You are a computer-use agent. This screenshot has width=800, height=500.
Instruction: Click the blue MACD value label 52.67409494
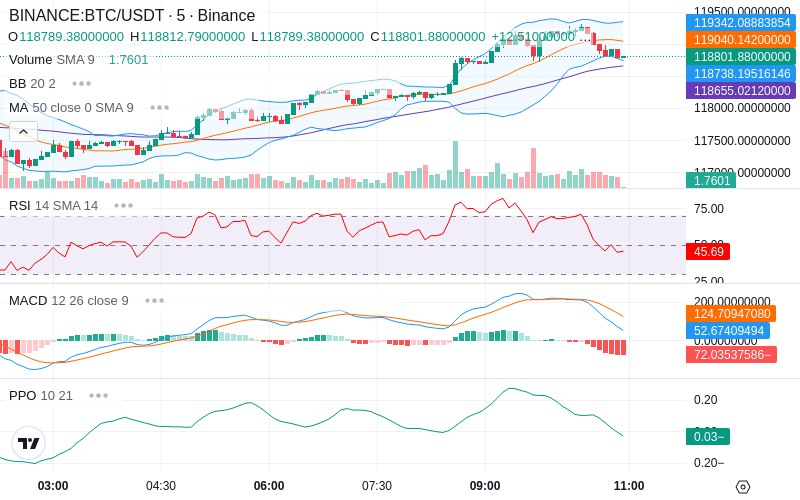pyautogui.click(x=728, y=331)
